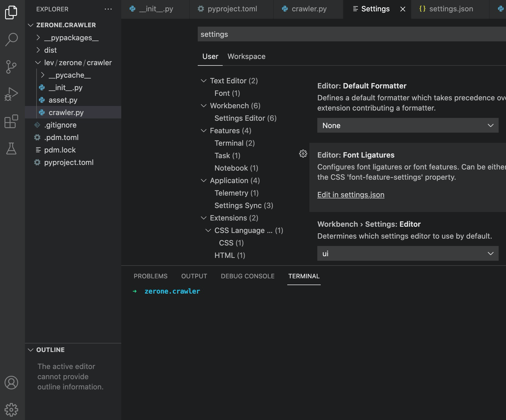The width and height of the screenshot is (506, 420).
Task: Collapse the Text Editor settings group
Action: pos(203,81)
